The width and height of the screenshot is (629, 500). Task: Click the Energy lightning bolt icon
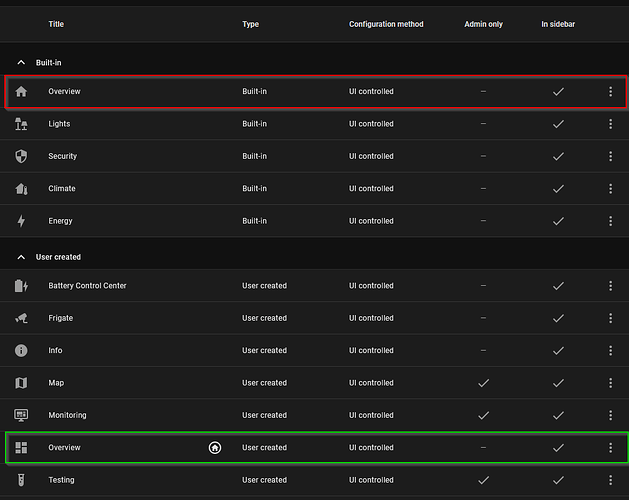21,221
